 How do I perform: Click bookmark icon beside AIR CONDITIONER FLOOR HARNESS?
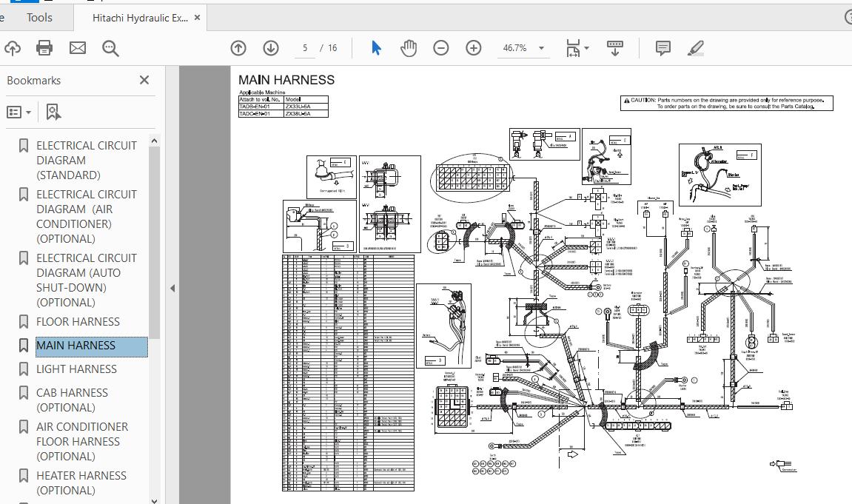coord(24,427)
